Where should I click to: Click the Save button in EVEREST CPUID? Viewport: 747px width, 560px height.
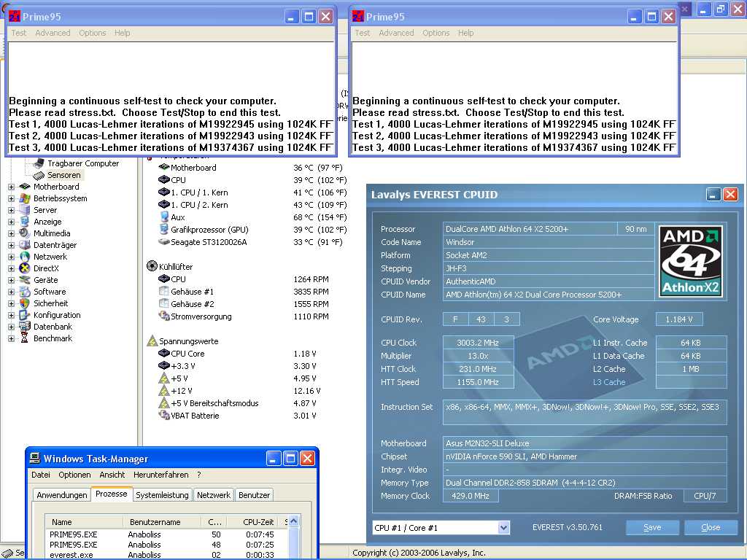652,527
